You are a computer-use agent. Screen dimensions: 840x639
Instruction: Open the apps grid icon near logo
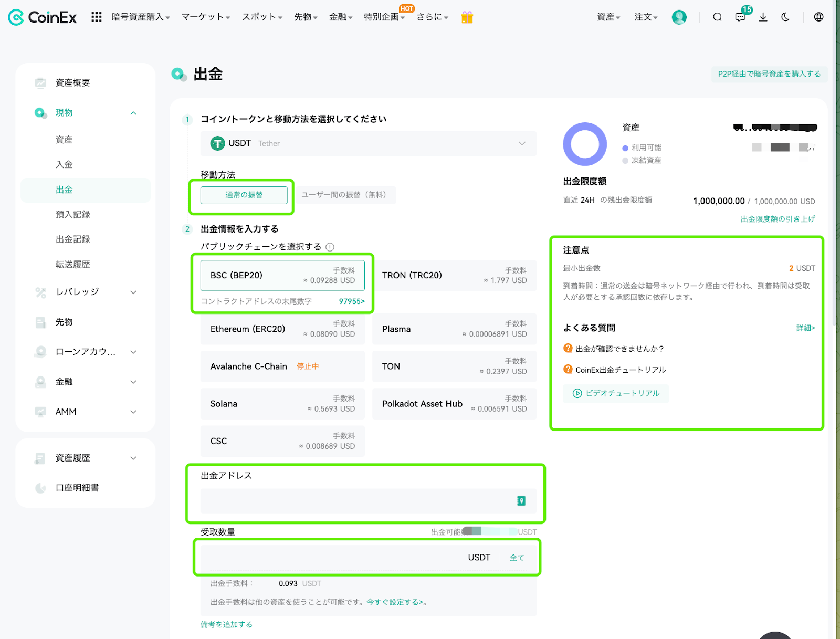[96, 17]
